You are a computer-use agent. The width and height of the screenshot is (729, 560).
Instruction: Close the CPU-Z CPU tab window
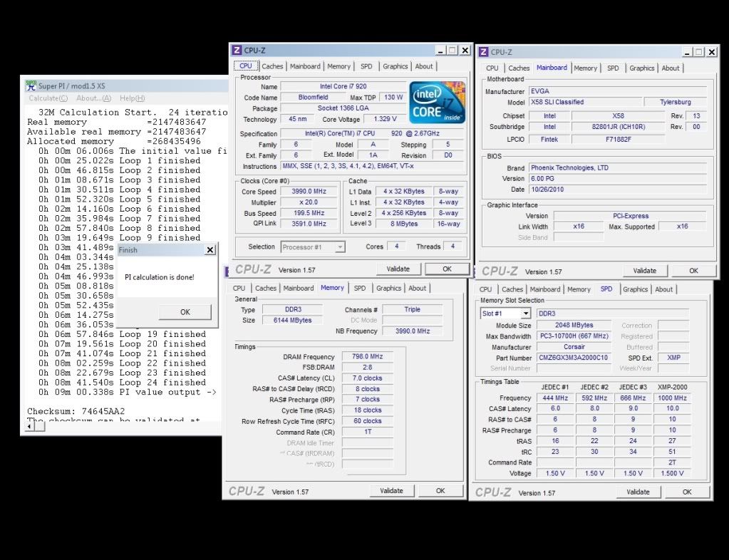[465, 50]
